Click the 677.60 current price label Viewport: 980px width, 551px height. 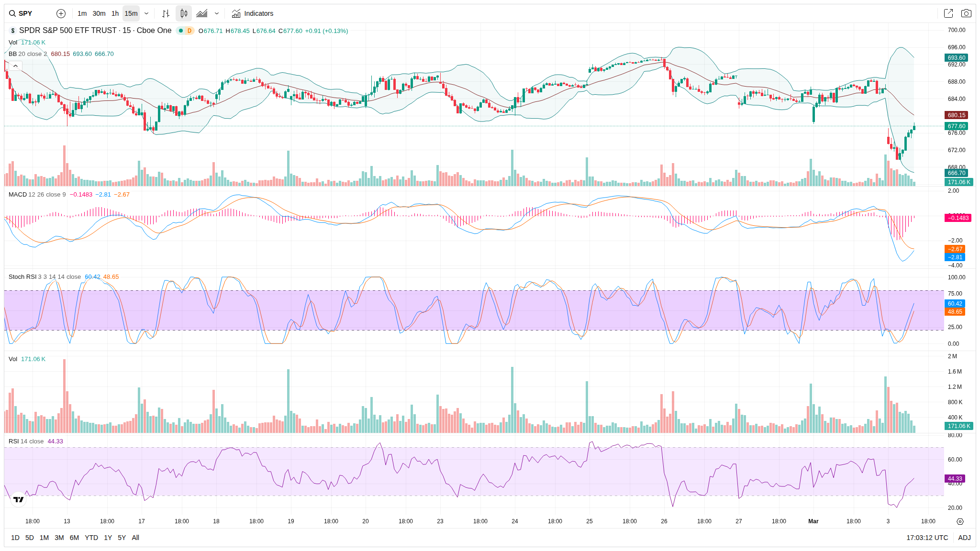click(956, 126)
